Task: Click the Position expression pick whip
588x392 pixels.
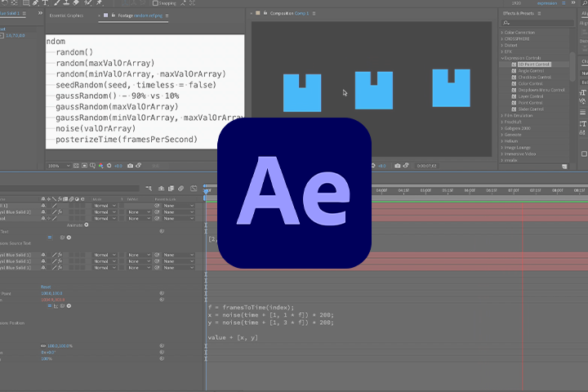Action: click(x=62, y=306)
